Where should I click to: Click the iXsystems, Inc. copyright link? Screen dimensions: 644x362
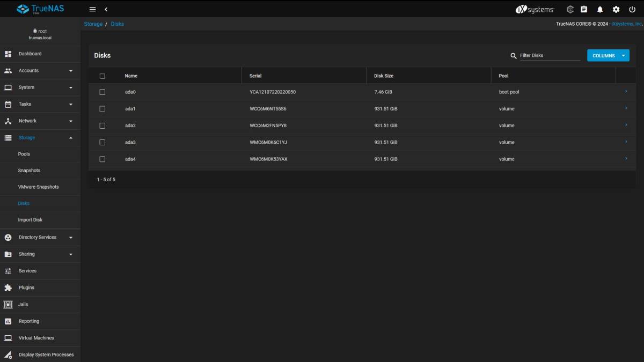(x=627, y=24)
